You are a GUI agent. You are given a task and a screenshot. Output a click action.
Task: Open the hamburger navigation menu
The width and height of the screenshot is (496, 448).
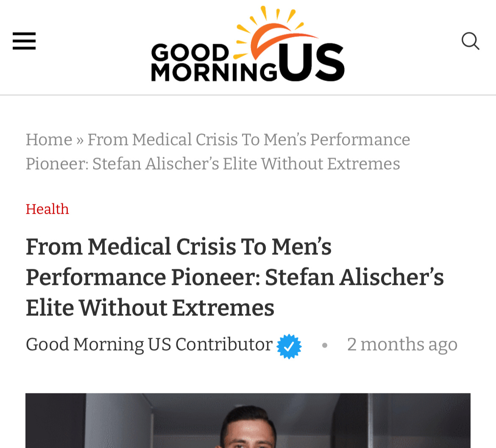click(x=24, y=41)
